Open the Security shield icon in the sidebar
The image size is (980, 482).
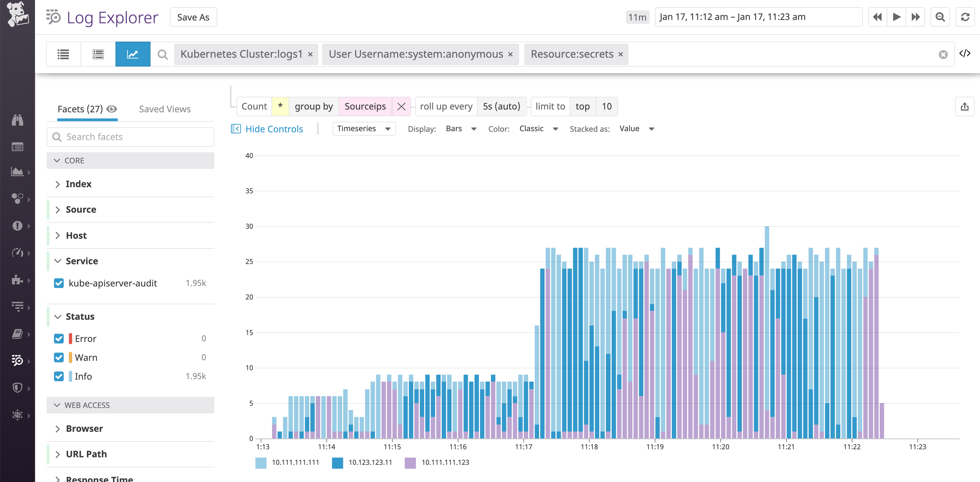[17, 388]
